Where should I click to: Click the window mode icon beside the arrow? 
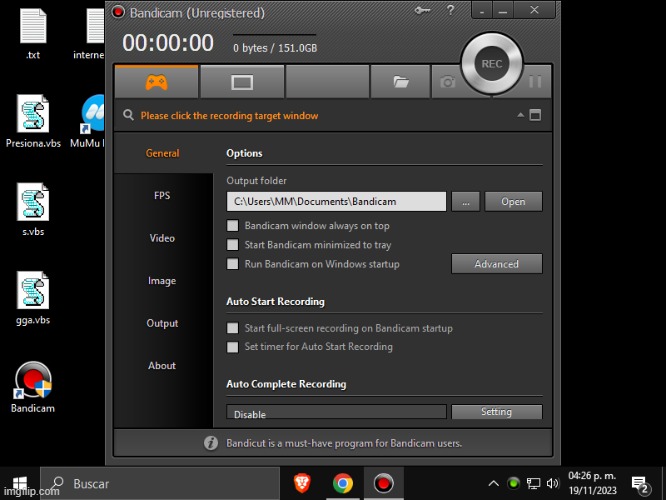click(x=535, y=115)
